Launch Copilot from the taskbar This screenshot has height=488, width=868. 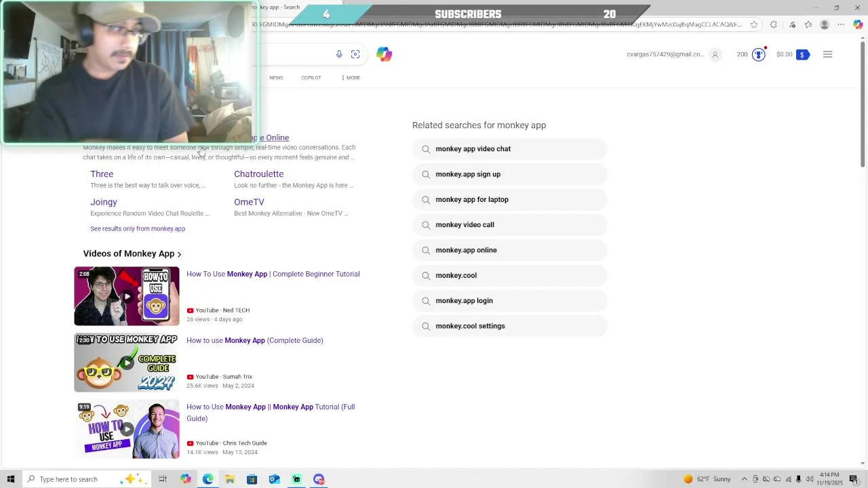(186, 479)
